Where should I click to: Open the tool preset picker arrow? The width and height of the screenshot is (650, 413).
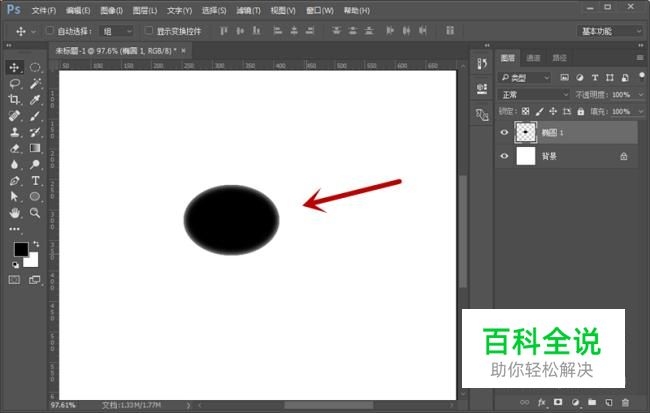34,32
